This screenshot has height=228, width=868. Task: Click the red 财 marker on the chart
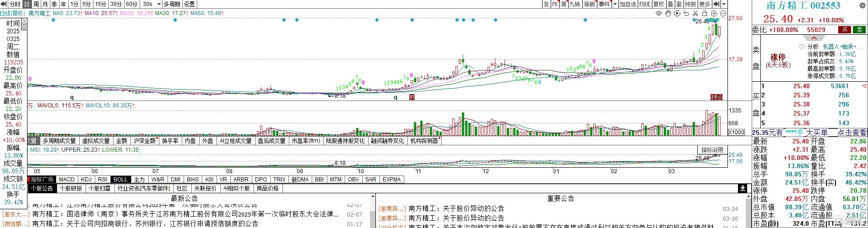point(412,97)
